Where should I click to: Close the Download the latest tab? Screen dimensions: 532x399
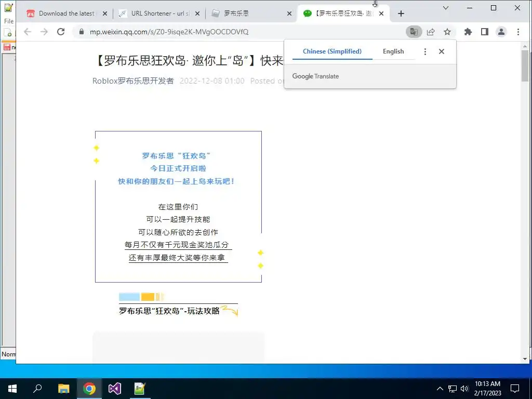point(105,14)
